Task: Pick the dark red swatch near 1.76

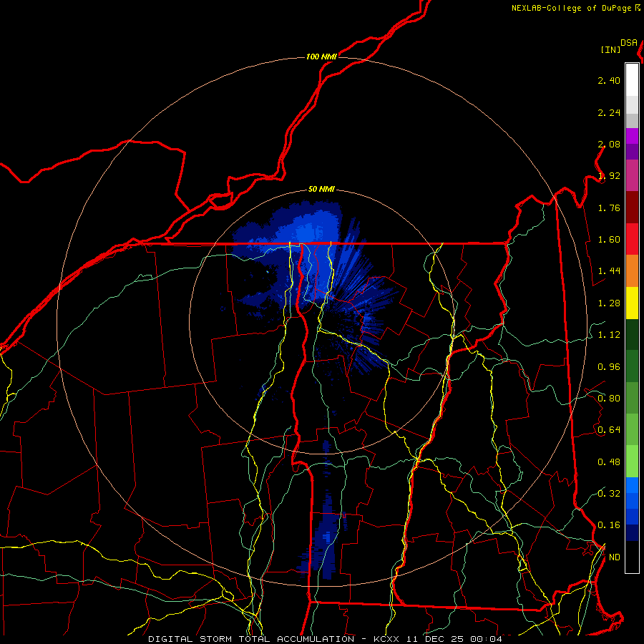Action: coord(632,207)
